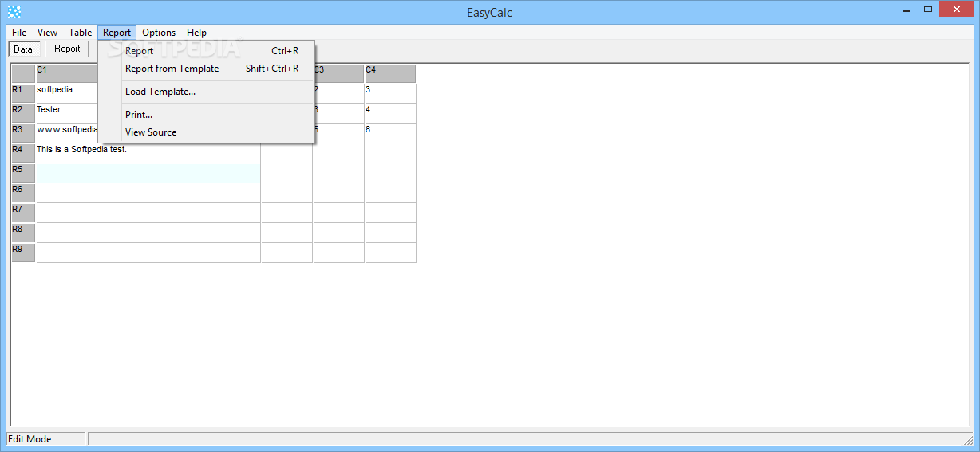Click the EasyCalc app icon in title bar
The image size is (980, 452).
pos(14,11)
